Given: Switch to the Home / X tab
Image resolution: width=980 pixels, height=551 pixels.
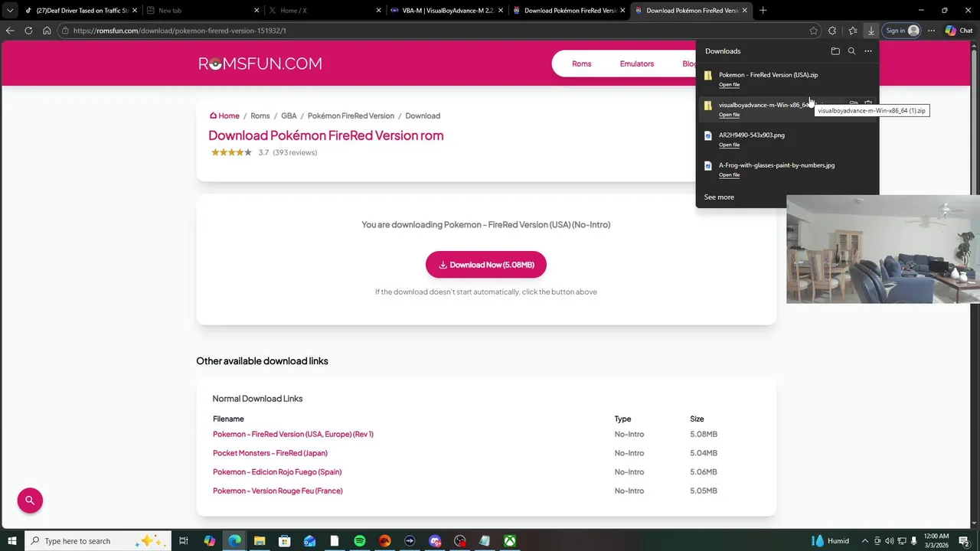Looking at the screenshot, I should point(324,11).
